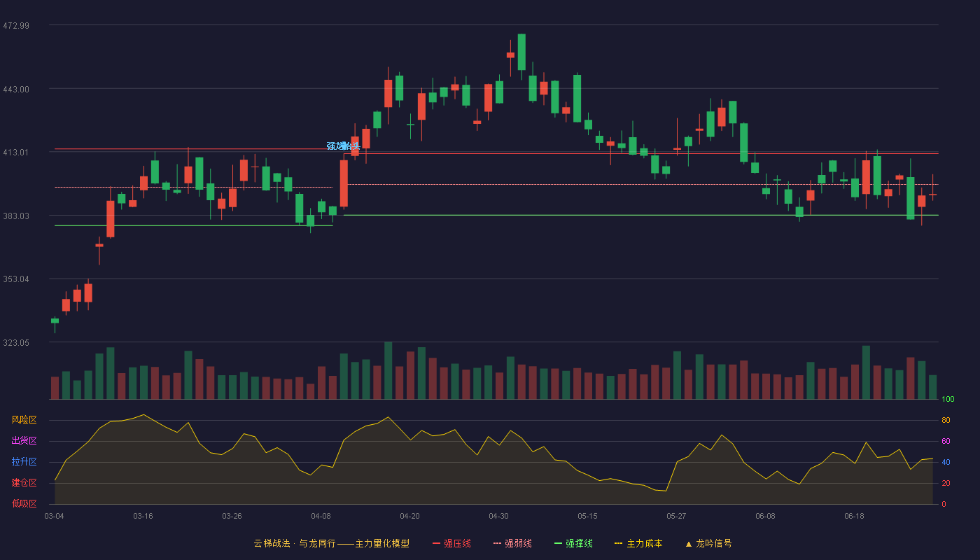Viewport: 980px width, 560px height.
Task: Click the 60 indicator scale label
Action: pyautogui.click(x=946, y=441)
